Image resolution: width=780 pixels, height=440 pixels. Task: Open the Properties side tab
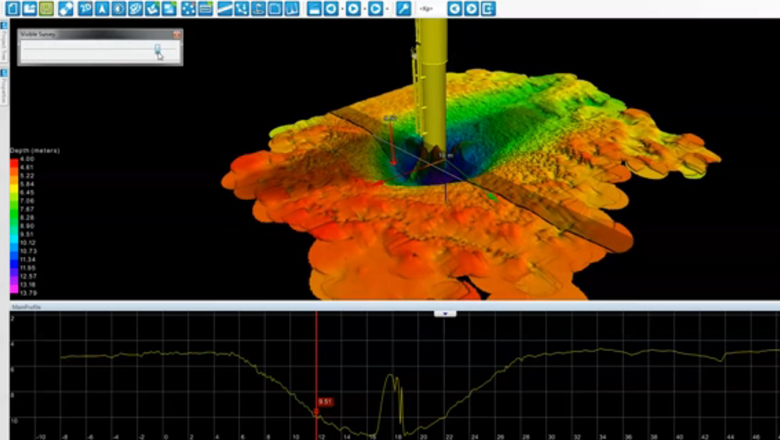point(4,89)
